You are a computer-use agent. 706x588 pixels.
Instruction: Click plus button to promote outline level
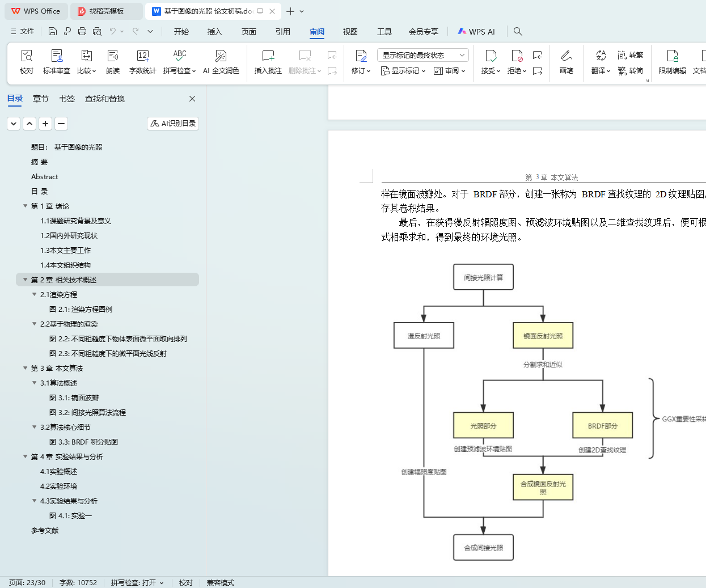[x=46, y=123]
